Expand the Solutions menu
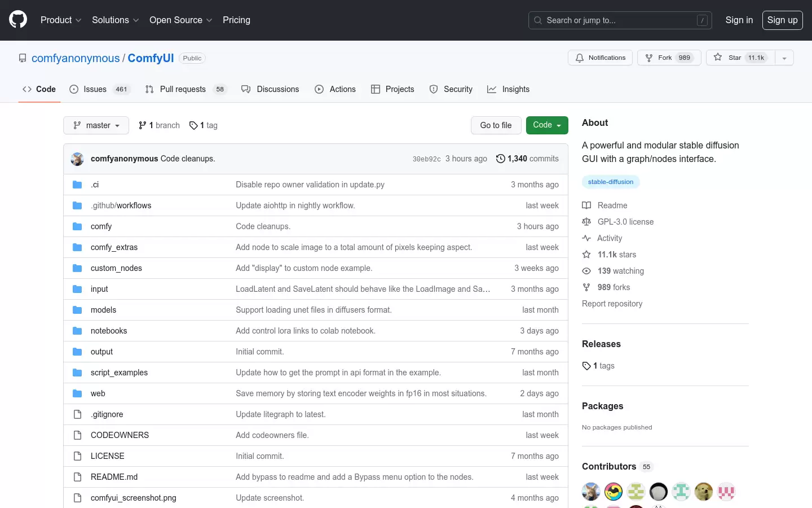Image resolution: width=812 pixels, height=508 pixels. coord(116,20)
